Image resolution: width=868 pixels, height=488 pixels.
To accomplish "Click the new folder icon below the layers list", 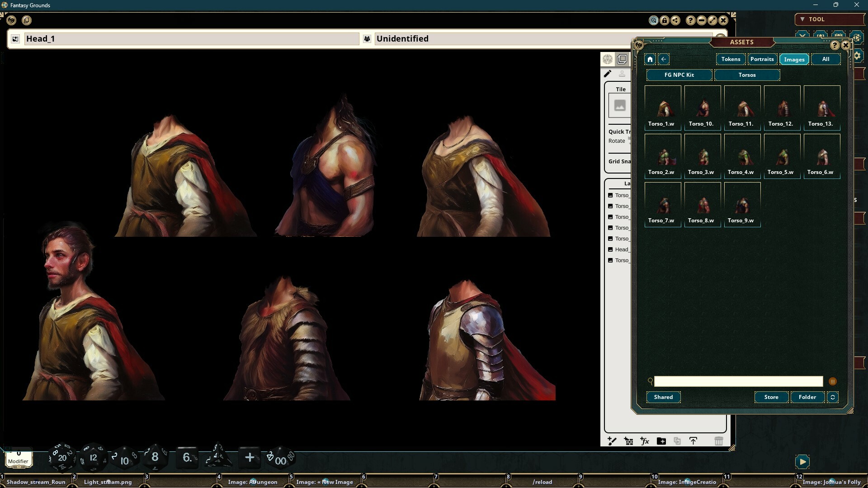I will click(x=661, y=441).
